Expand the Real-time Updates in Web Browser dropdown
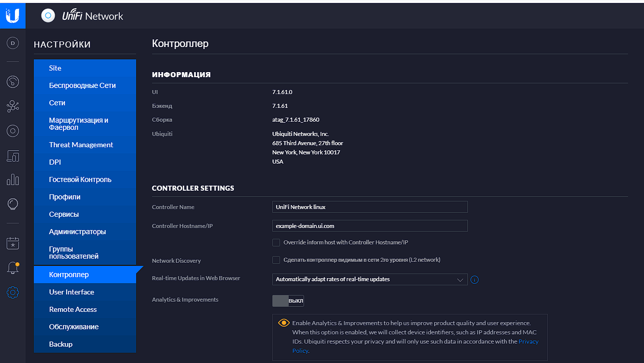Image resolution: width=644 pixels, height=363 pixels. click(370, 279)
